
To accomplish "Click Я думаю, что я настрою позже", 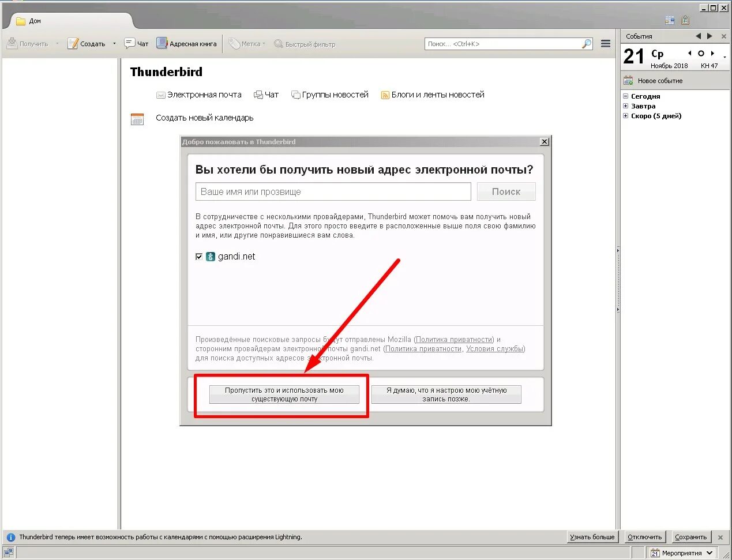I will click(446, 394).
